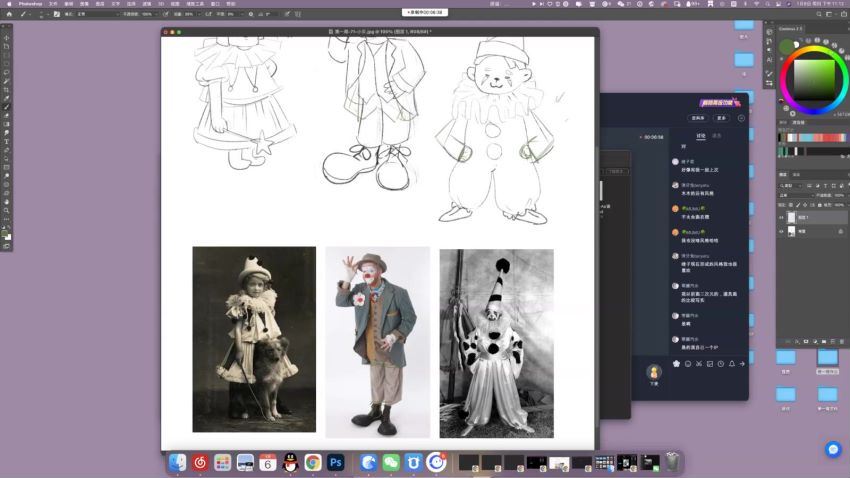The width and height of the screenshot is (850, 478).
Task: Click the emoji icon in chat toolbar
Action: pyautogui.click(x=688, y=364)
